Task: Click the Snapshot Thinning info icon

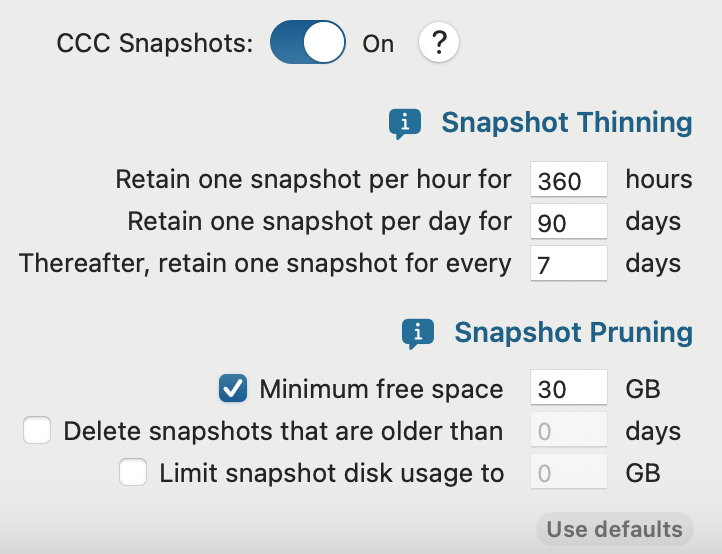Action: coord(405,124)
